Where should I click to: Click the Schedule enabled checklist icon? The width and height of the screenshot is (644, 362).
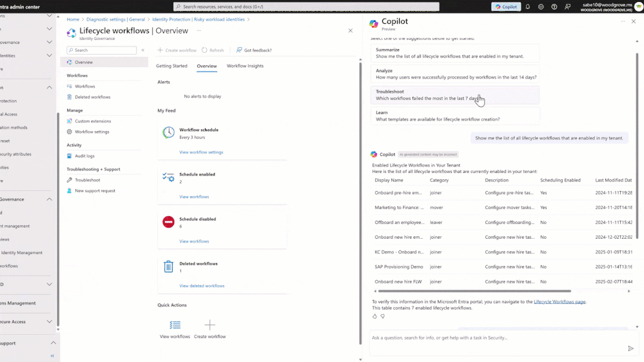click(x=168, y=177)
